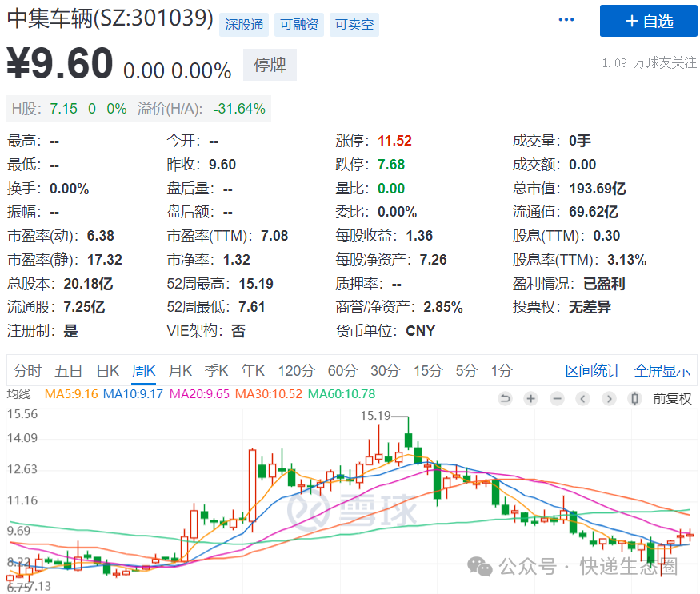Switch chart to 15分 tab
This screenshot has width=700, height=594.
coord(428,370)
